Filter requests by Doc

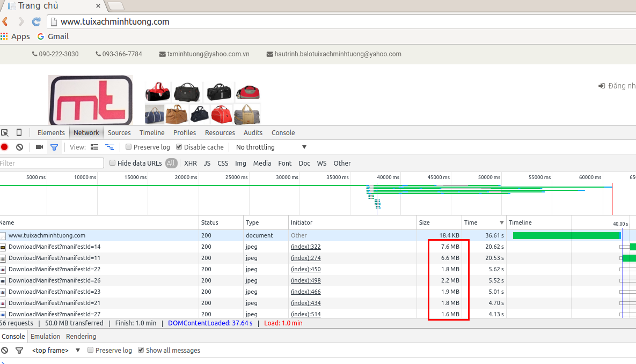pyautogui.click(x=304, y=164)
